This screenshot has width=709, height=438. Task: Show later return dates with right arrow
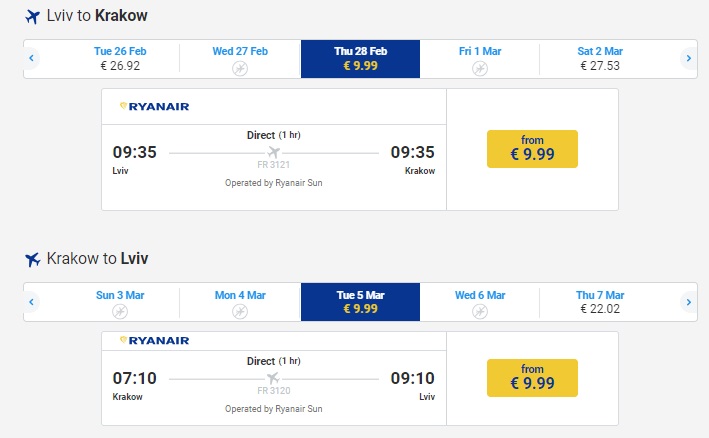pos(687,301)
